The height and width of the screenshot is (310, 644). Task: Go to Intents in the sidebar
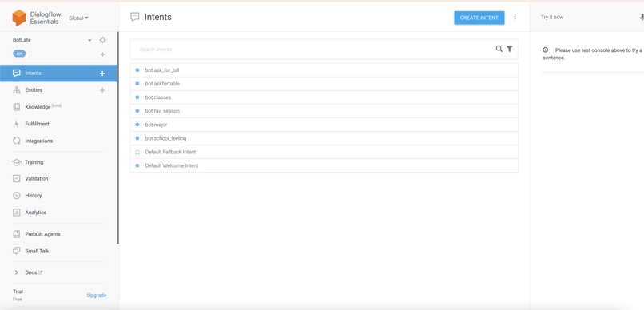click(33, 74)
